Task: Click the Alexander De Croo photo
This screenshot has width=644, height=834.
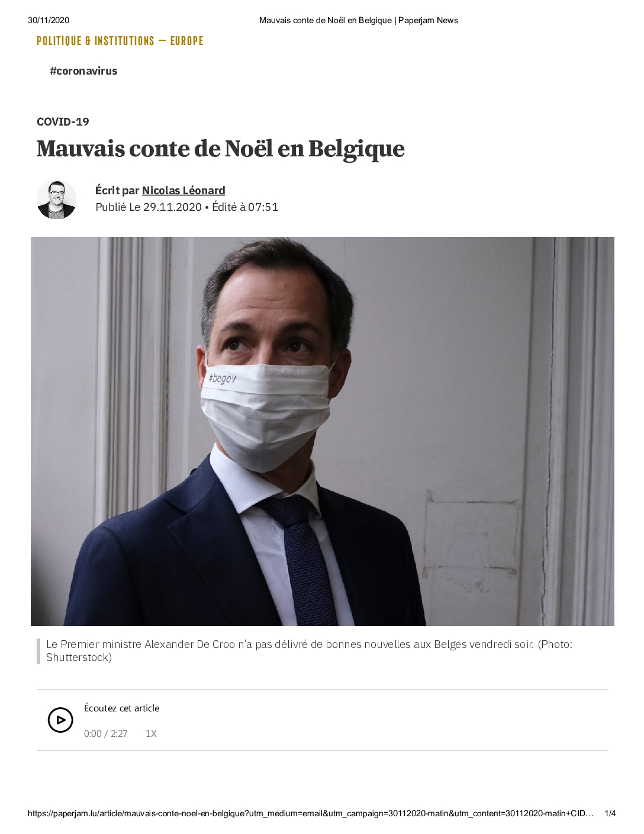Action: click(323, 431)
